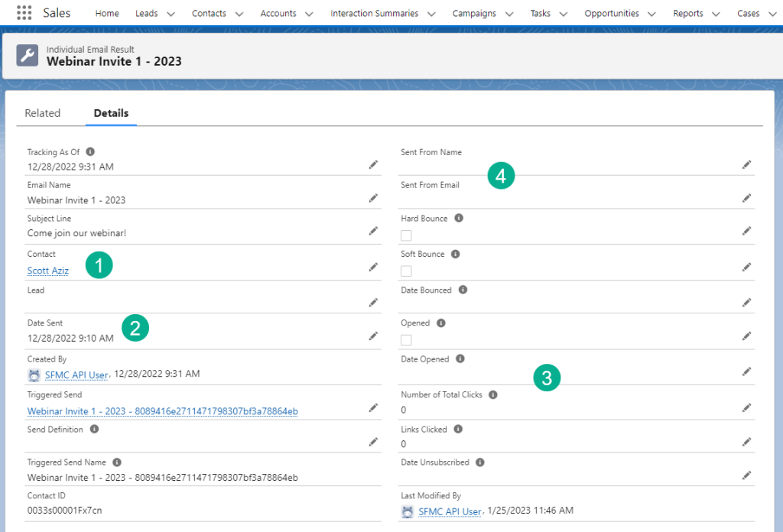The height and width of the screenshot is (532, 783).
Task: Edit the Date Sent field using pencil icon
Action: coord(373,336)
